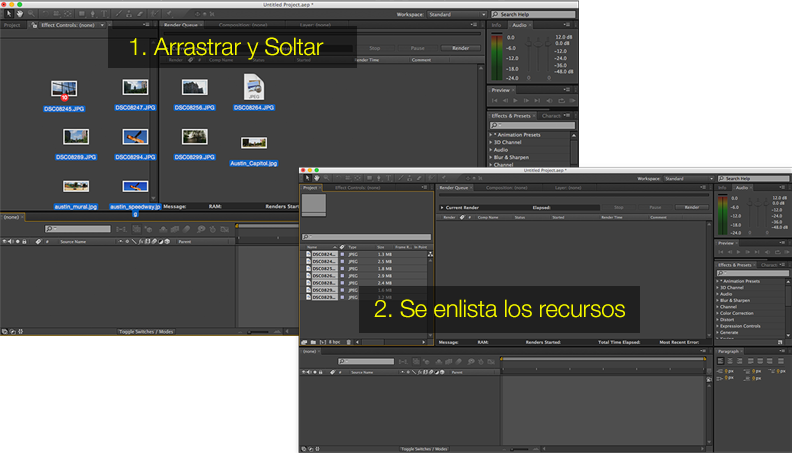Image resolution: width=792 pixels, height=453 pixels.
Task: Click Play in front window Preview panel
Action: 738,251
